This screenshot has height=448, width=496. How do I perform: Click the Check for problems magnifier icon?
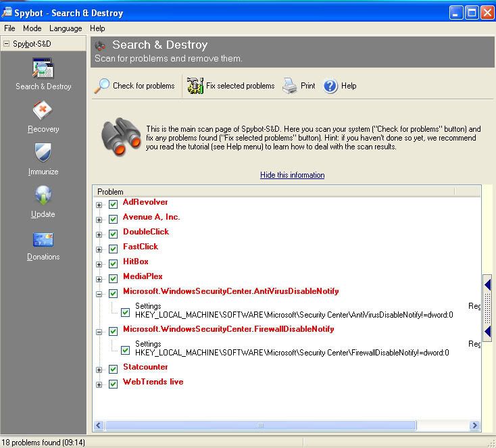102,86
